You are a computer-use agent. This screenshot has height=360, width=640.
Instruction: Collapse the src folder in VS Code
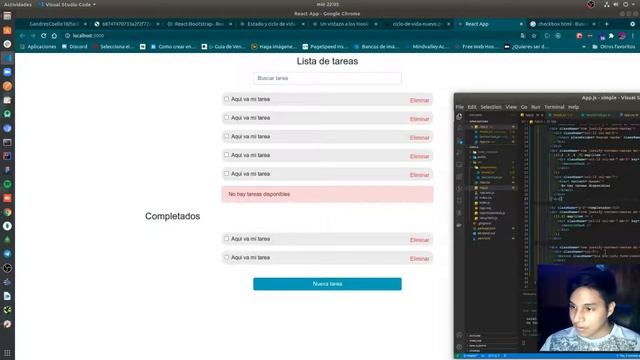click(478, 162)
